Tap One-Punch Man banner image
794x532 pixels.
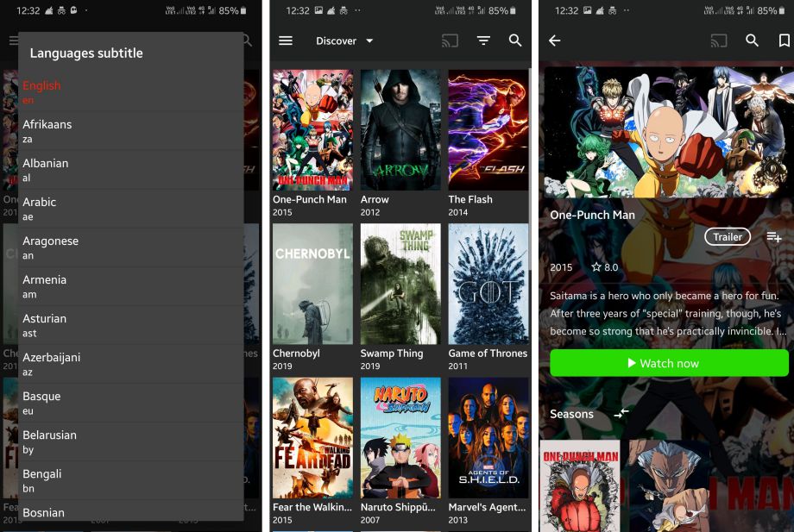click(669, 132)
